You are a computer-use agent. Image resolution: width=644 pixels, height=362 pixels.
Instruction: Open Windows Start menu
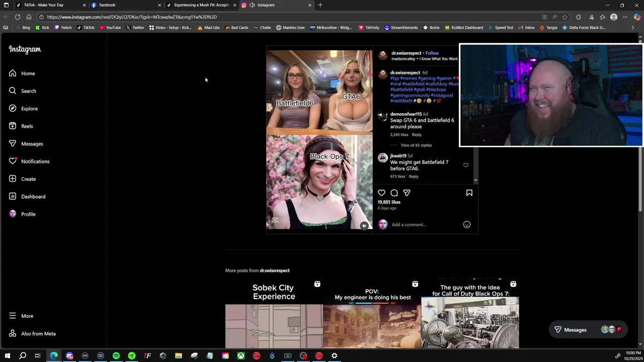(x=7, y=356)
